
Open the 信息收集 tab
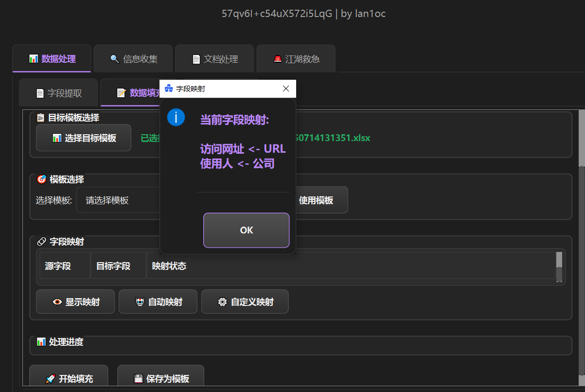(133, 59)
